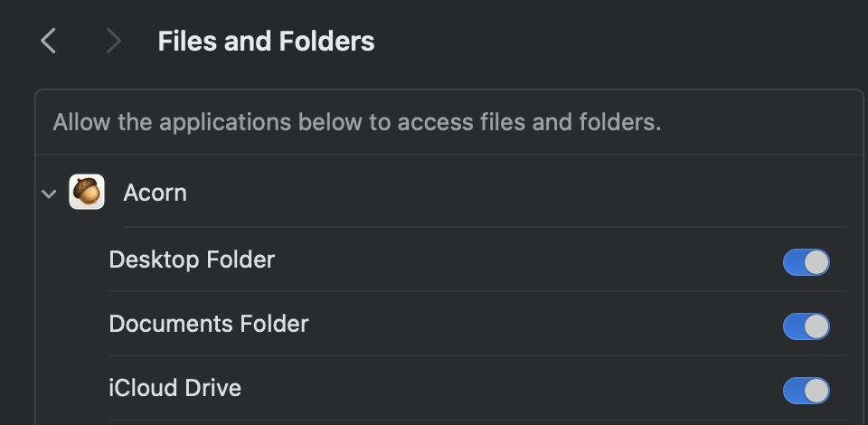868x425 pixels.
Task: Click the knob of Documents Folder switch
Action: coord(816,326)
